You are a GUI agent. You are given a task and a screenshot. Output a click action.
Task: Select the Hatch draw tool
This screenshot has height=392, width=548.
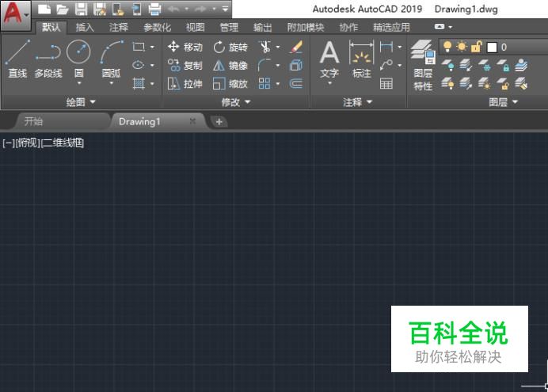pos(139,83)
